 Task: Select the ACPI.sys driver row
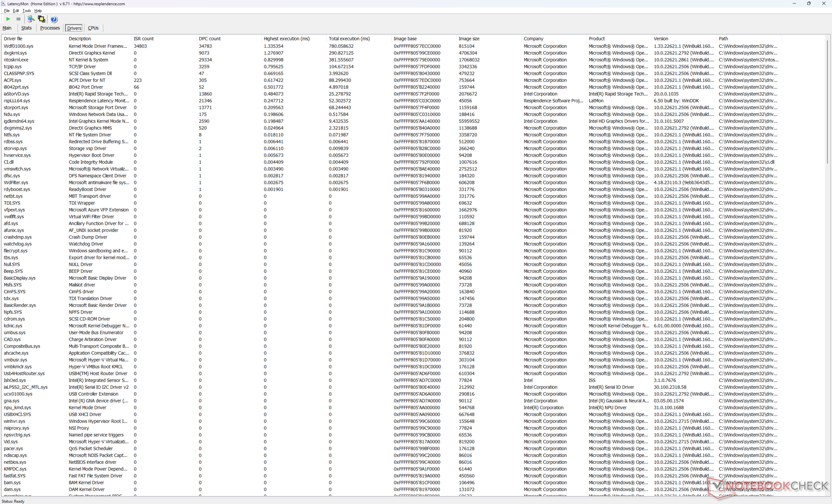391,80
